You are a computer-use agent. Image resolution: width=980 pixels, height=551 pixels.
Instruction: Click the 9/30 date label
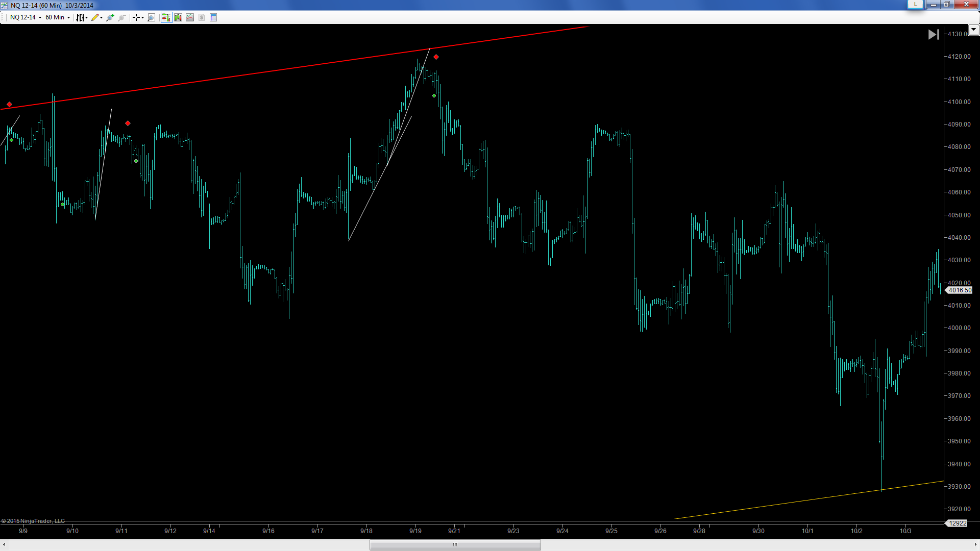pos(758,531)
